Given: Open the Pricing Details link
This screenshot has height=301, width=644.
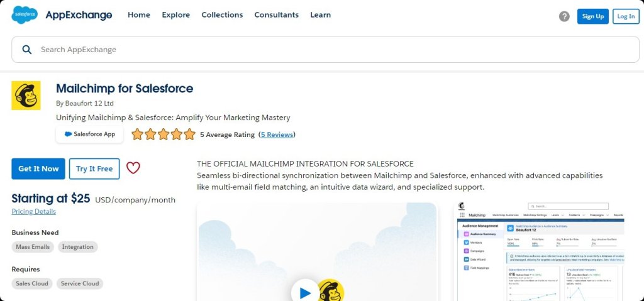Looking at the screenshot, I should tap(34, 212).
